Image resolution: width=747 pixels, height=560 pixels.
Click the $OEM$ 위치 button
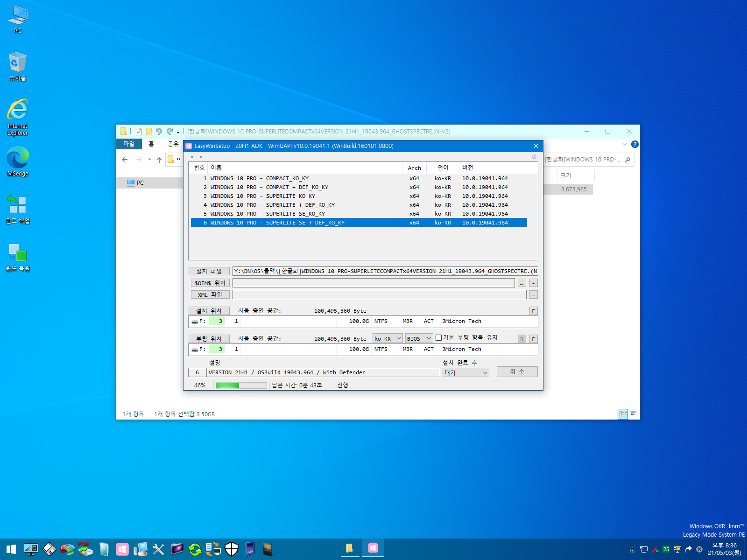click(210, 283)
